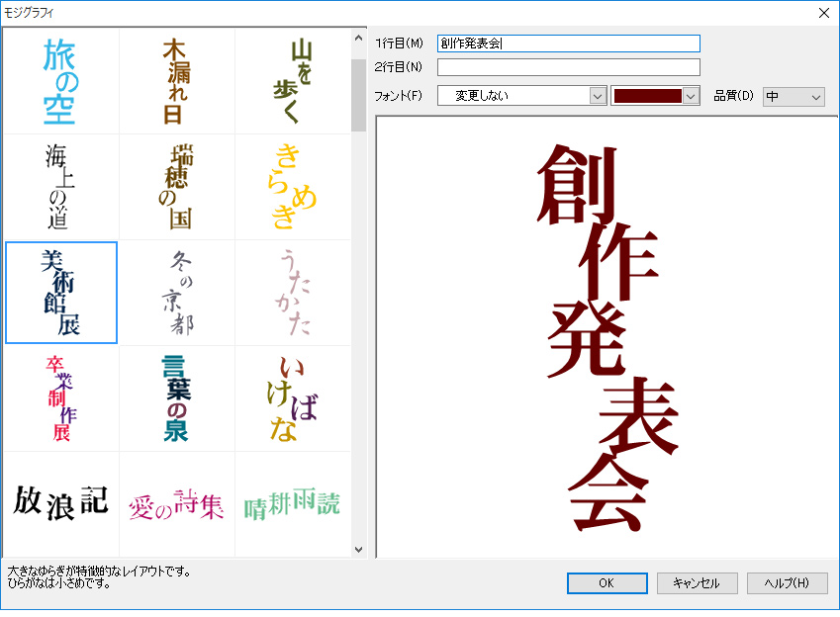This screenshot has height=617, width=840.
Task: Click the キャンセル button
Action: [697, 583]
